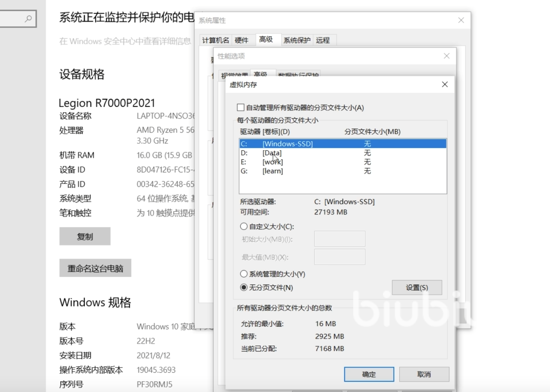This screenshot has height=392, width=550.
Task: Click the 最大值 input field
Action: (339, 257)
